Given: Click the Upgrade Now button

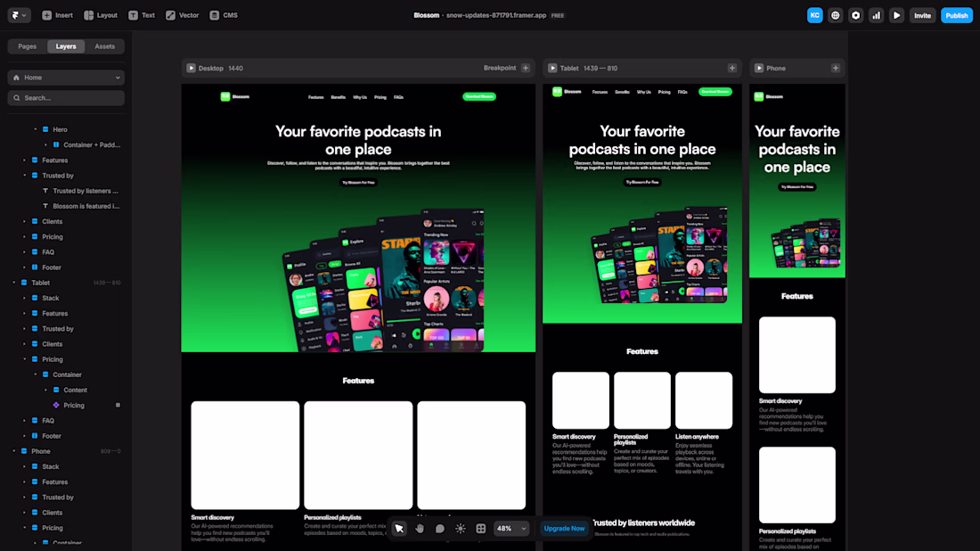Looking at the screenshot, I should 564,529.
